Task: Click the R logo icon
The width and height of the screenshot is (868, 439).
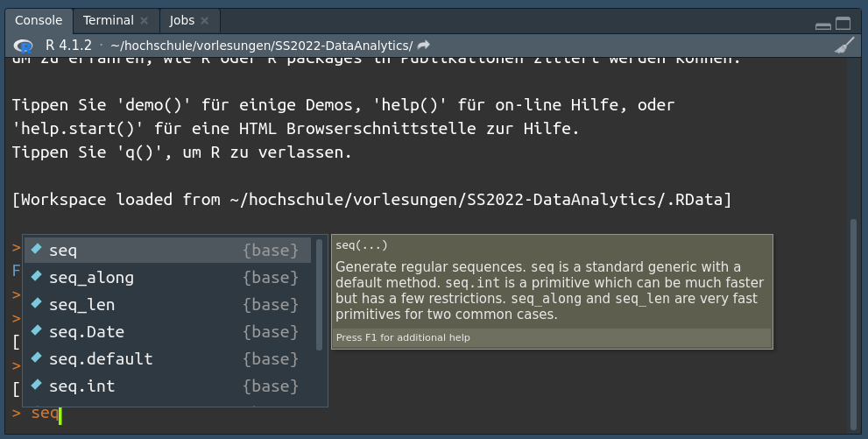Action: point(25,46)
